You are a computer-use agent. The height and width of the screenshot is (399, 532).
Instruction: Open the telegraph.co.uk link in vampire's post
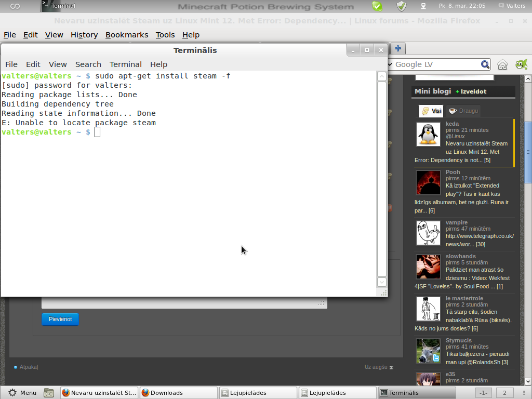pyautogui.click(x=480, y=240)
